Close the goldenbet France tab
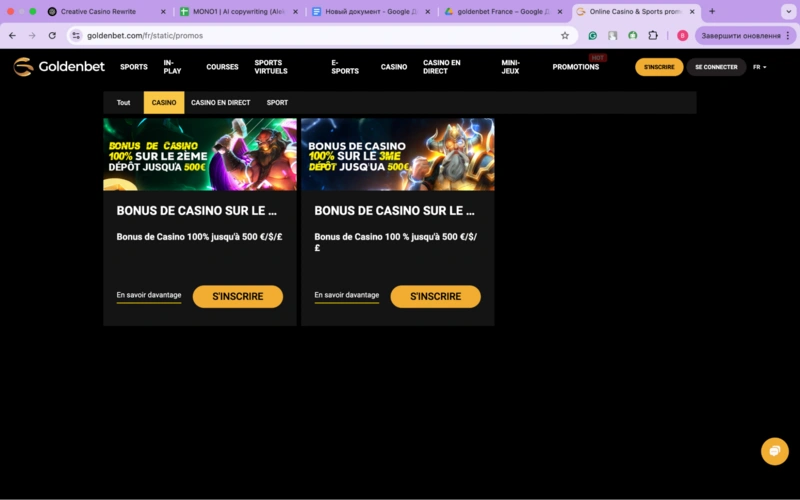 click(560, 11)
